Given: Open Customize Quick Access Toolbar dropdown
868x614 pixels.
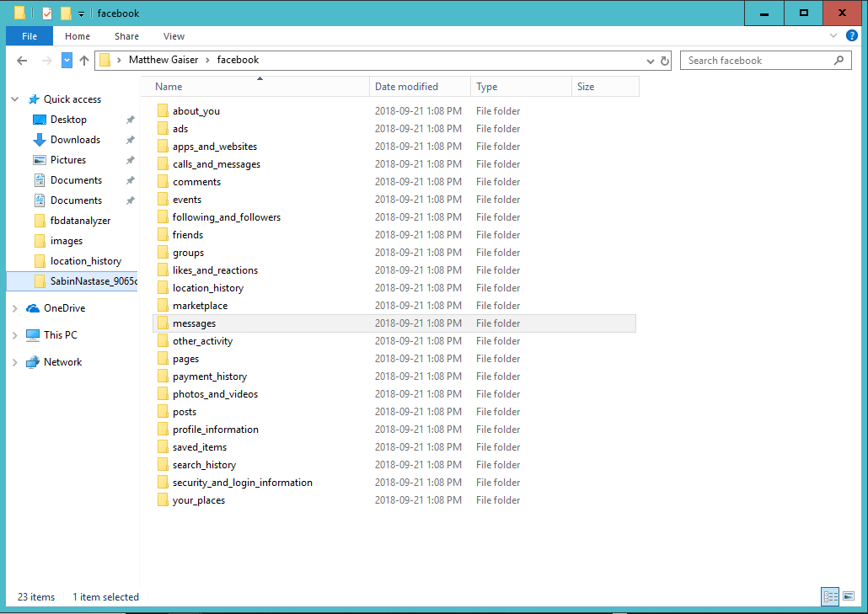Looking at the screenshot, I should tap(82, 13).
